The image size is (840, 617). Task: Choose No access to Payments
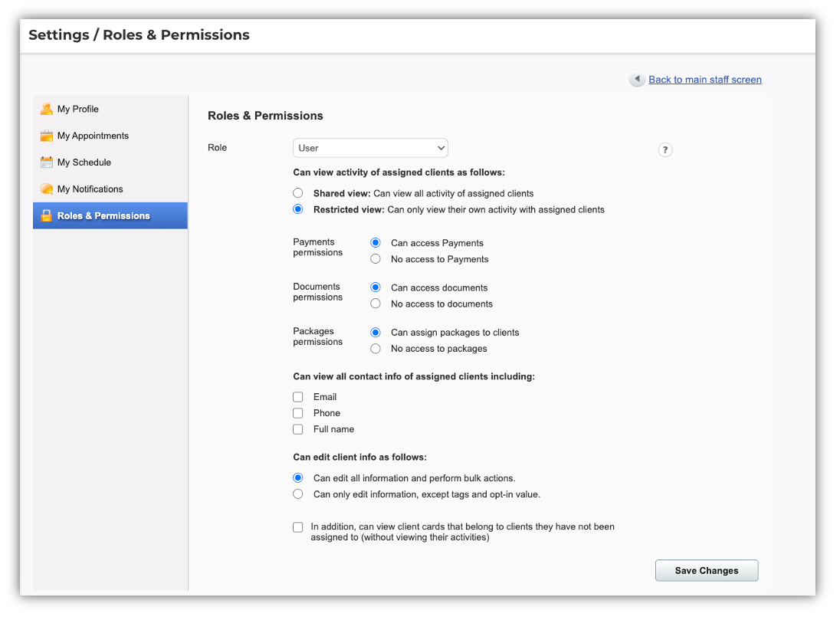point(375,259)
